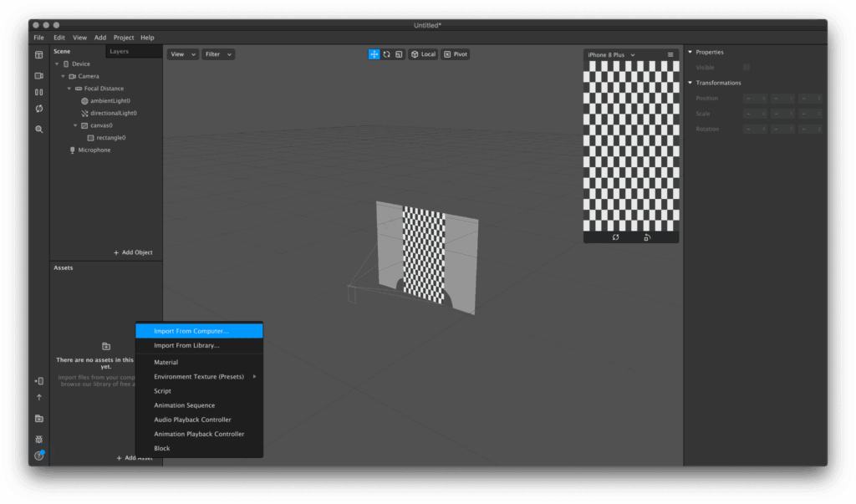Toggle the Pivot button
The image size is (856, 504).
[x=456, y=54]
